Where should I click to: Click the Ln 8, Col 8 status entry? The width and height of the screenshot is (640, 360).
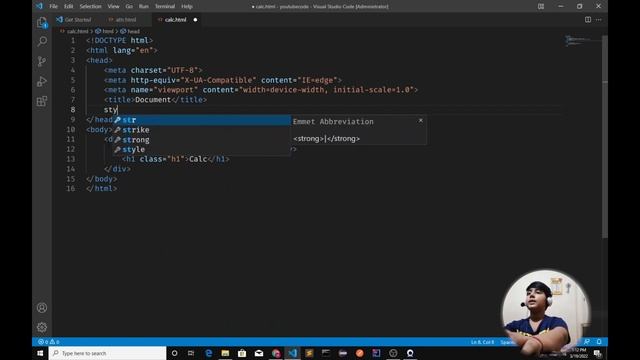point(482,342)
